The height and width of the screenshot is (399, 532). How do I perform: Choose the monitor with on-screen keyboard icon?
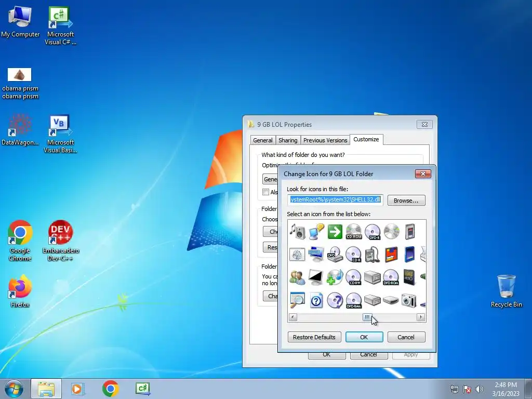click(316, 255)
